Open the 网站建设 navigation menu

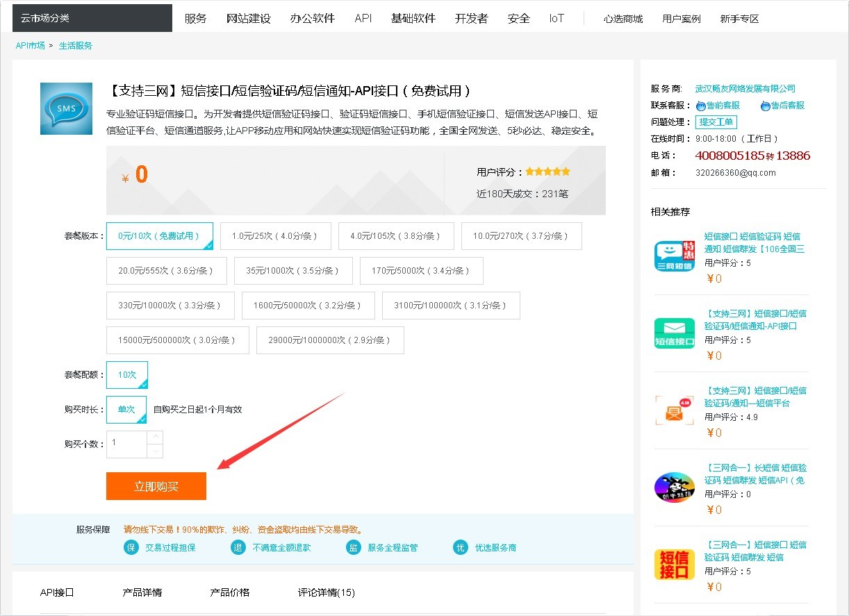(x=249, y=19)
